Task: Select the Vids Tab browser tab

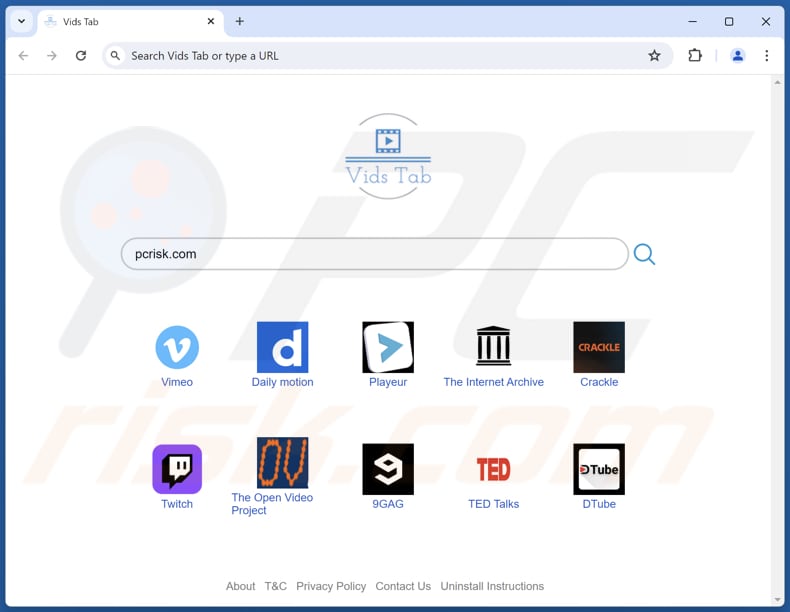Action: tap(130, 22)
